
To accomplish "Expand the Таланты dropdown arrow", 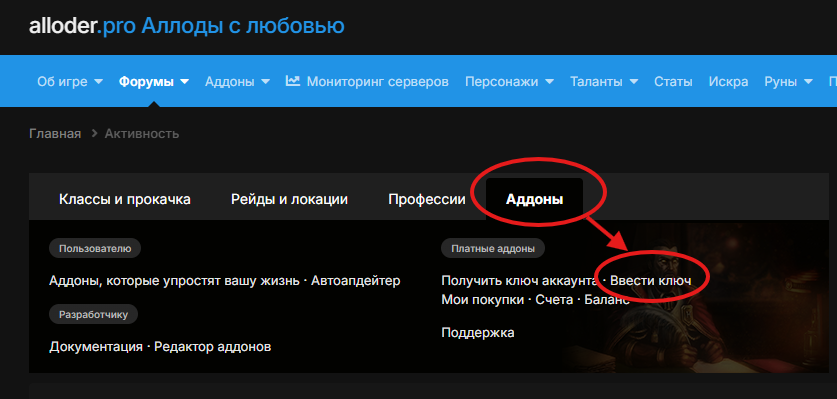I will click(634, 82).
